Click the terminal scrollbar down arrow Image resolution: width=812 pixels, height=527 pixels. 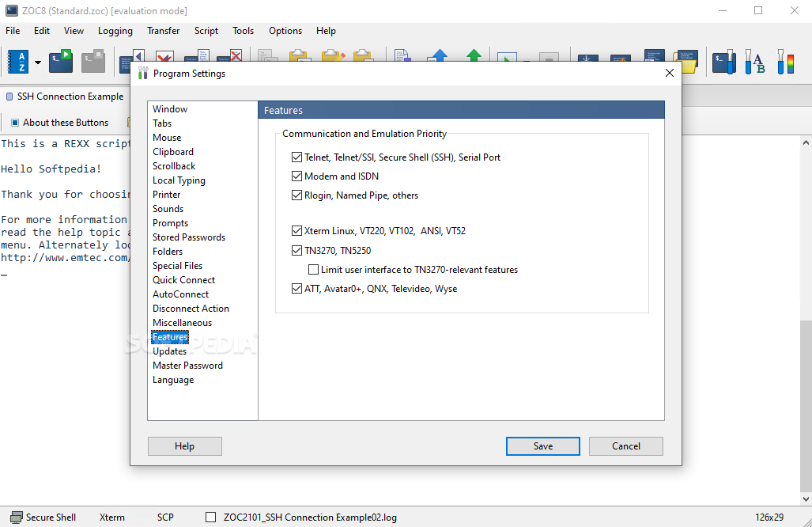(806, 499)
